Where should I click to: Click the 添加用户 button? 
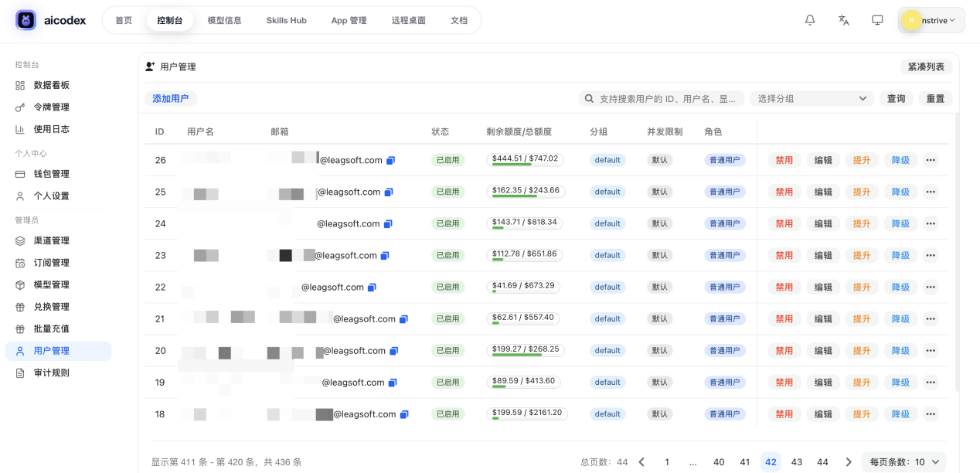pos(170,99)
